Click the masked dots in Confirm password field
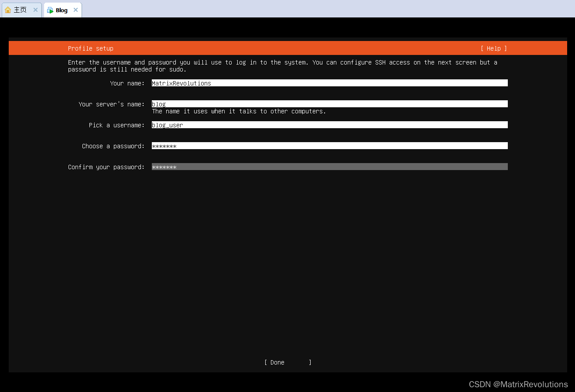The width and height of the screenshot is (575, 392). (164, 167)
